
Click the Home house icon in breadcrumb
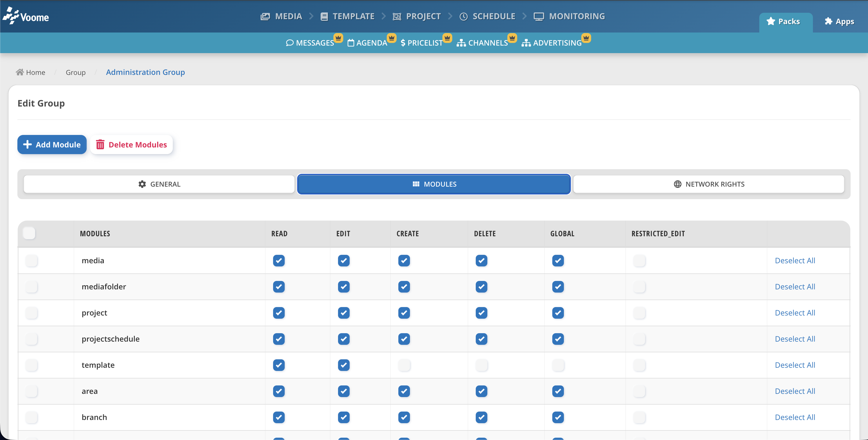[20, 72]
